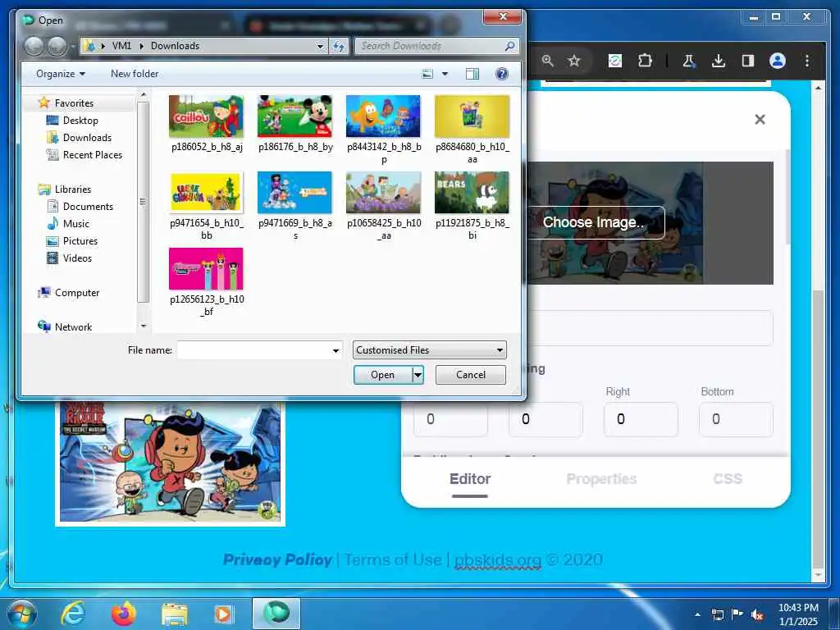840x630 pixels.
Task: Open Music library
Action: (x=76, y=224)
